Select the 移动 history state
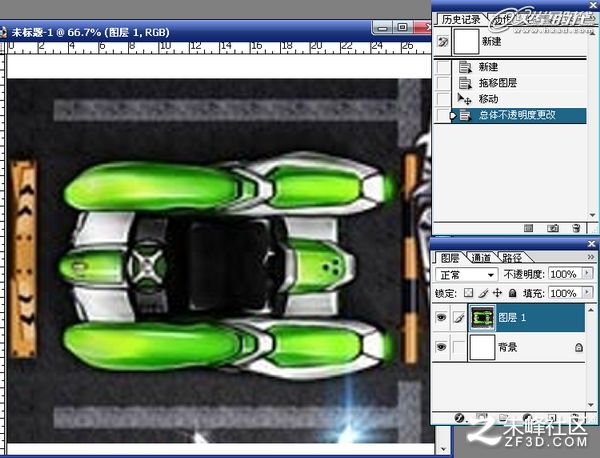 [520, 99]
